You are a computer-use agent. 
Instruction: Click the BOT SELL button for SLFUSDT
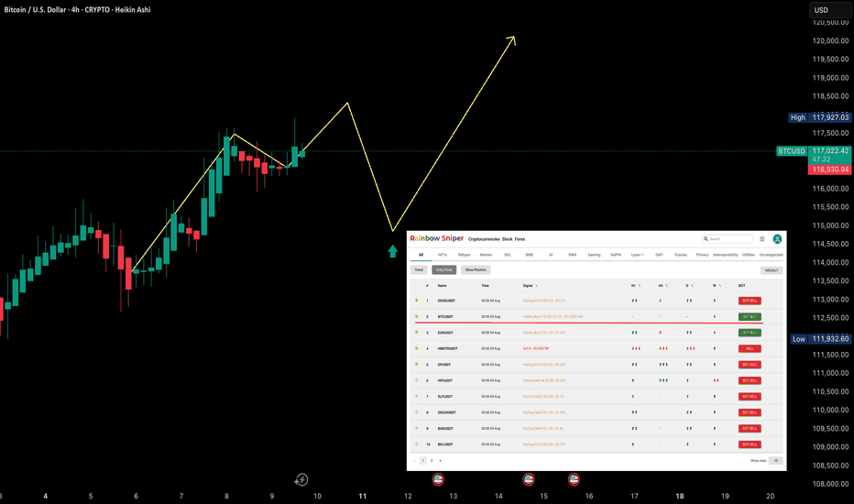(x=750, y=397)
